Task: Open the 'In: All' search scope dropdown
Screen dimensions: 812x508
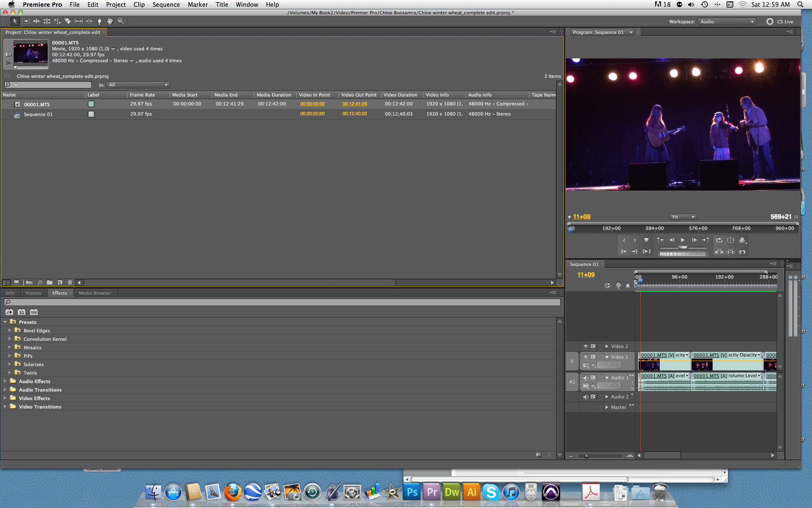Action: click(138, 85)
